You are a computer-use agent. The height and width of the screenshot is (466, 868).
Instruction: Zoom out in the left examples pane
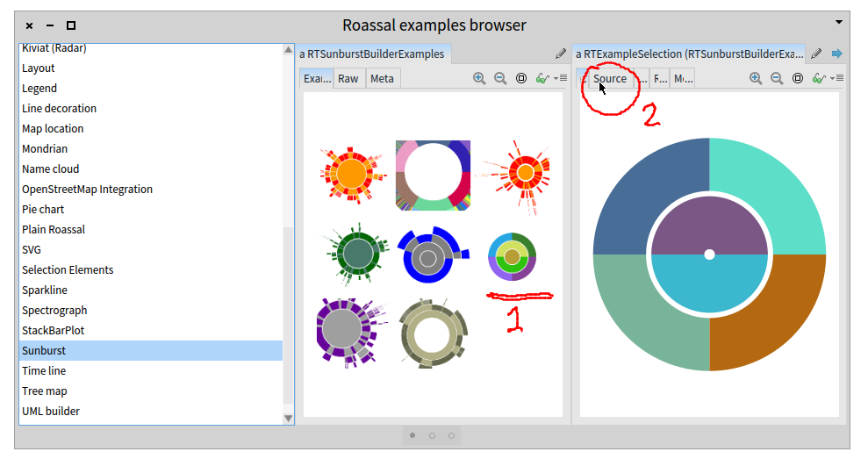click(x=500, y=78)
